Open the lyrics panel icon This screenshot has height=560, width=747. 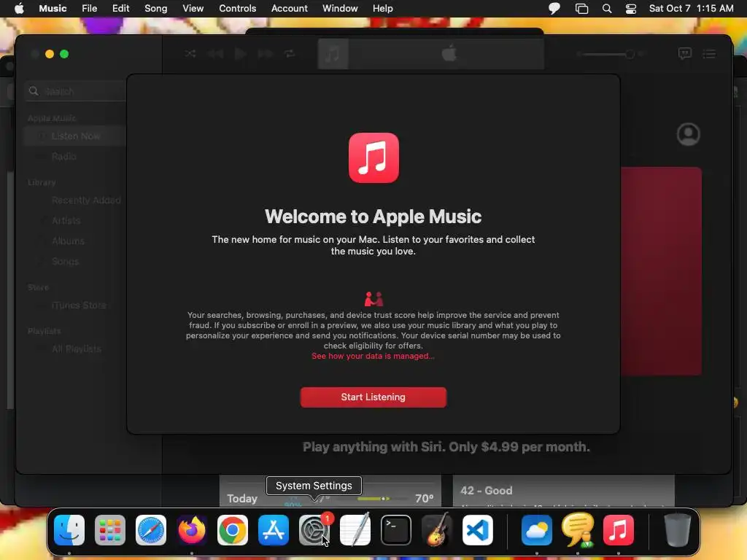click(x=684, y=54)
